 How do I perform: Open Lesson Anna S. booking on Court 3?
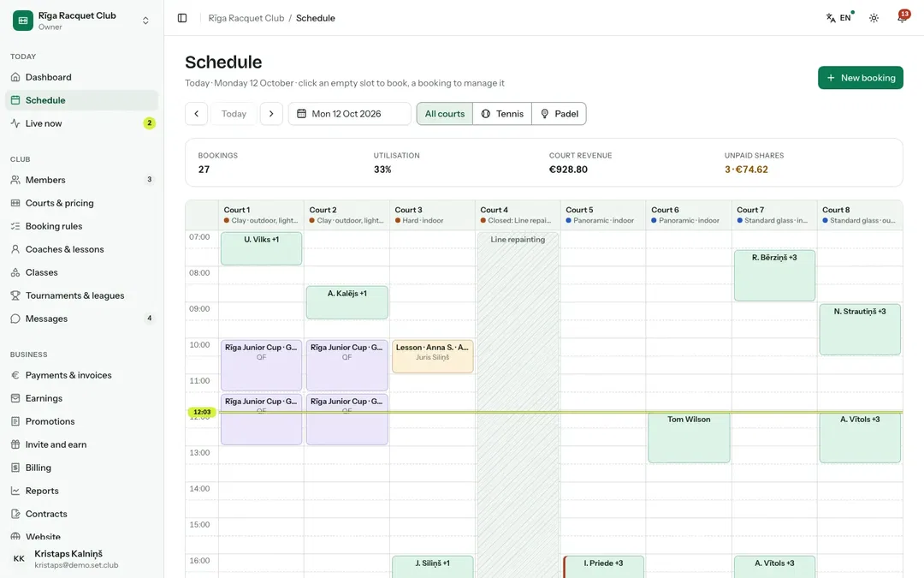433,356
